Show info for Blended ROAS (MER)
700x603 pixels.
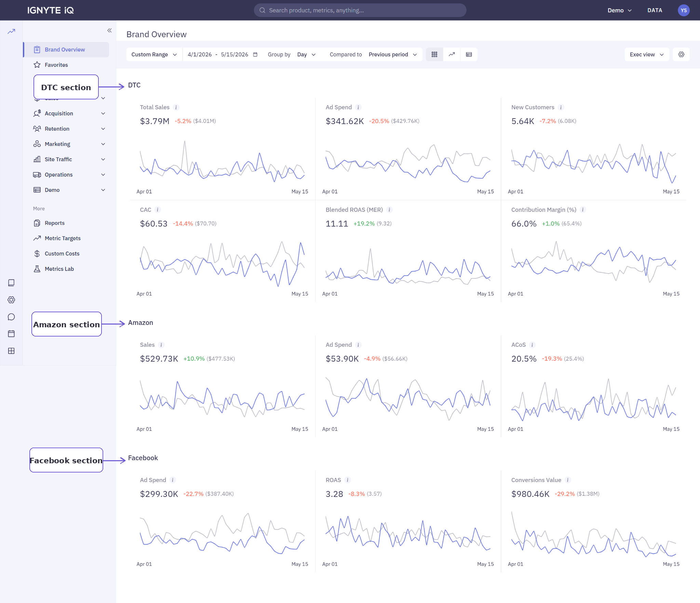[x=389, y=210]
